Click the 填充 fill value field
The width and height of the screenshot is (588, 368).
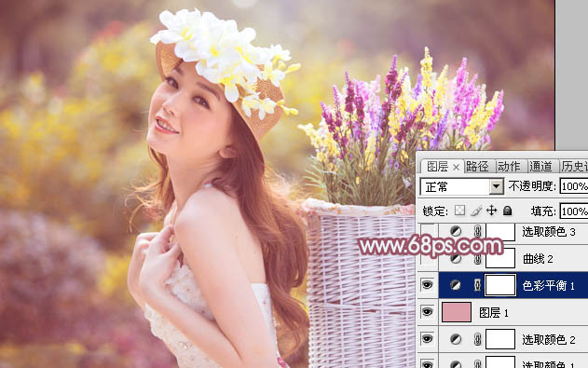click(574, 211)
